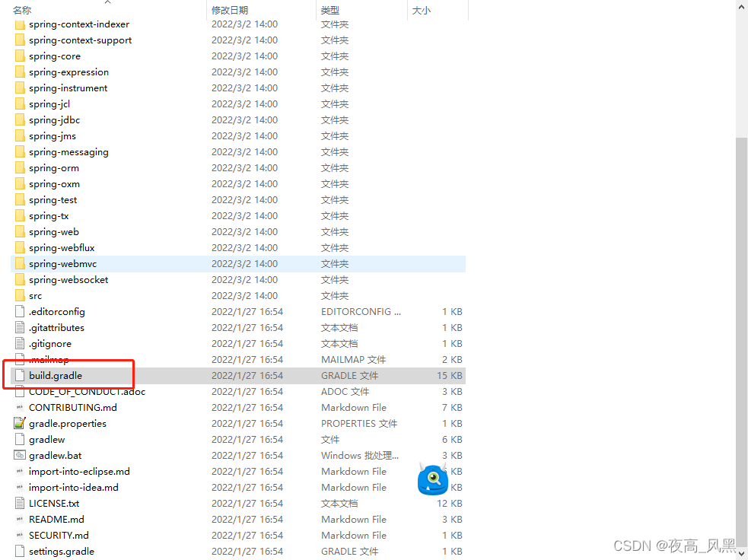Select the build.gradle file name
This screenshot has width=748, height=560.
56,376
